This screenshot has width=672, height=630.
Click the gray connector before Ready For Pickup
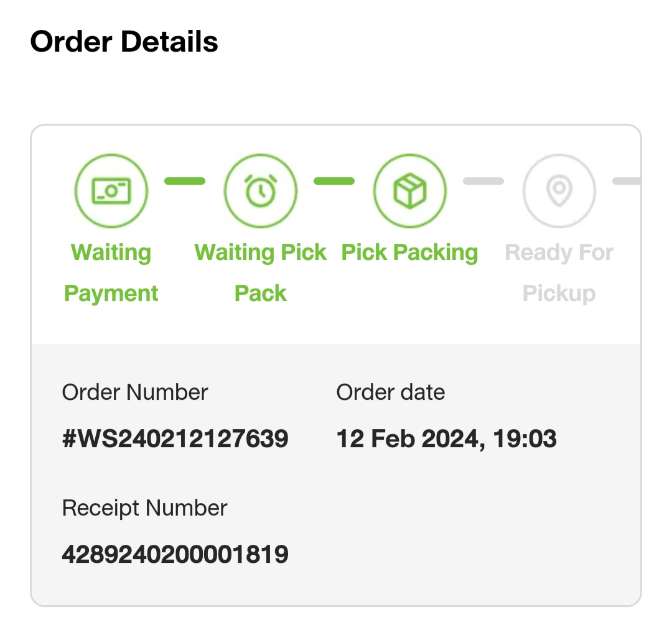pyautogui.click(x=483, y=181)
